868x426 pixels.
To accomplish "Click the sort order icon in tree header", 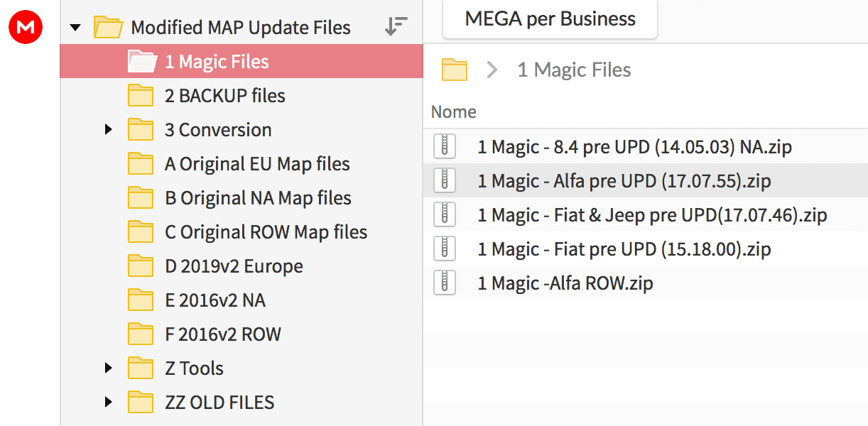I will 396,26.
